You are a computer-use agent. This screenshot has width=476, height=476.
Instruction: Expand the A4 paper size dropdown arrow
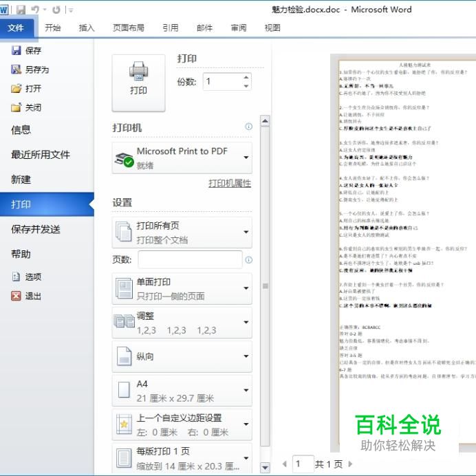[246, 391]
